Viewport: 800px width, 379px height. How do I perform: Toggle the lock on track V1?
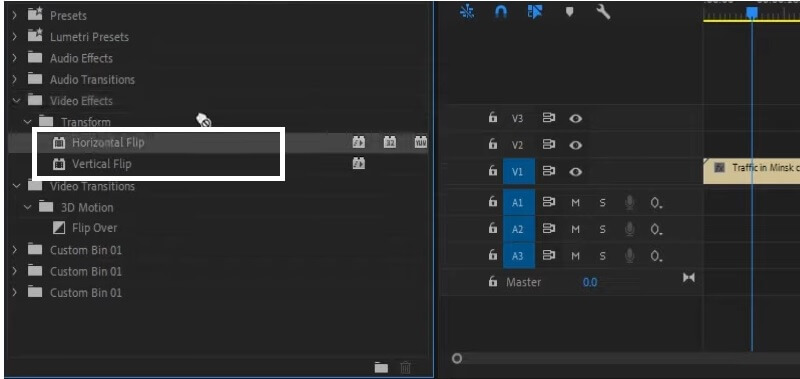(492, 171)
